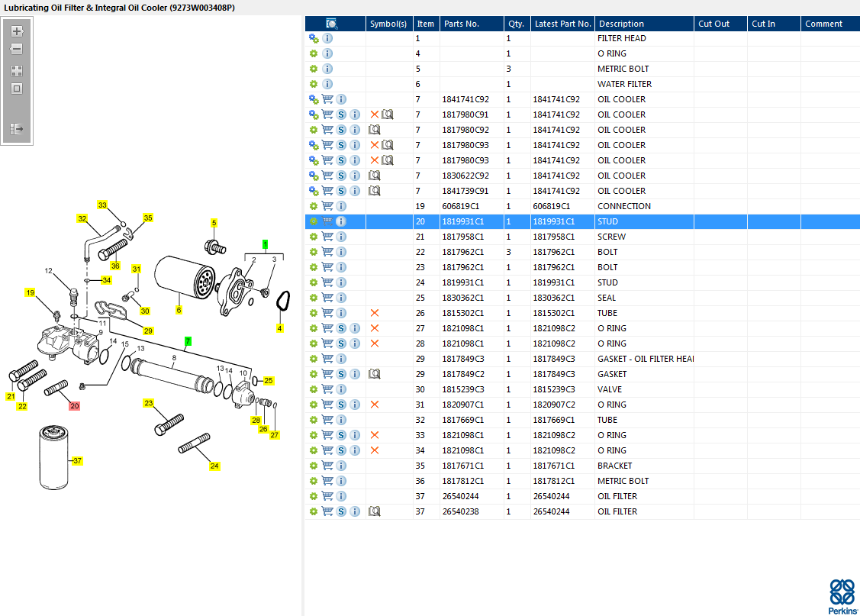Click the four-squares grid view icon
This screenshot has height=616, width=860.
17,71
